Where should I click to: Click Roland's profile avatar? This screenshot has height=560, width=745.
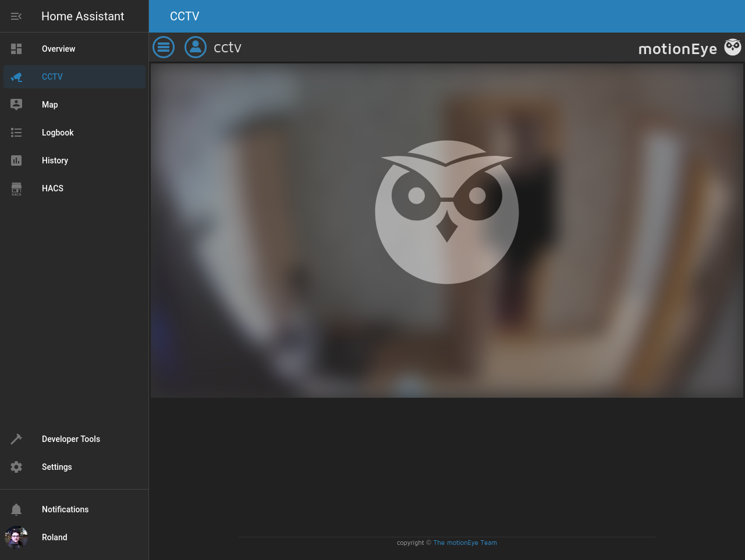[x=16, y=537]
